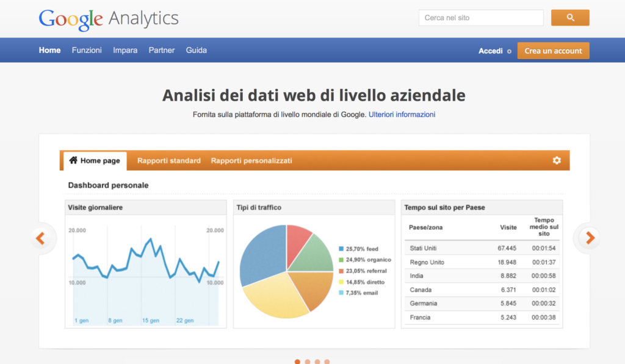The image size is (625, 364).
Task: Click the Tempo medio sul sito header
Action: 544,227
